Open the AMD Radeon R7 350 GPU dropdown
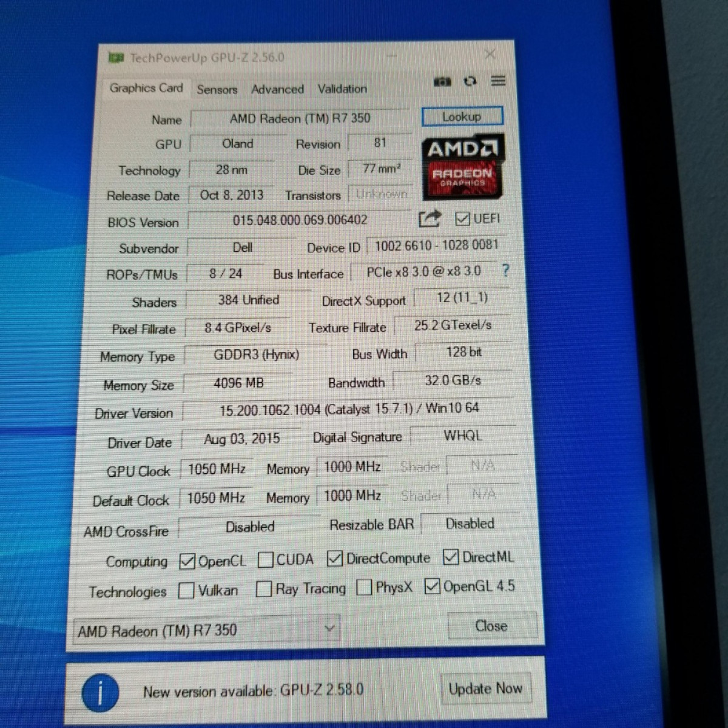This screenshot has height=728, width=728. click(206, 630)
